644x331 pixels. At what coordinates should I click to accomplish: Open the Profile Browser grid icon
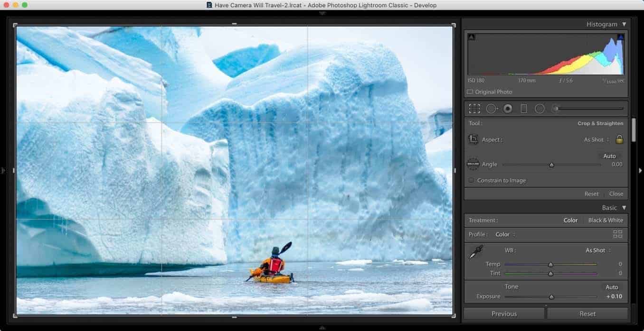click(x=617, y=234)
